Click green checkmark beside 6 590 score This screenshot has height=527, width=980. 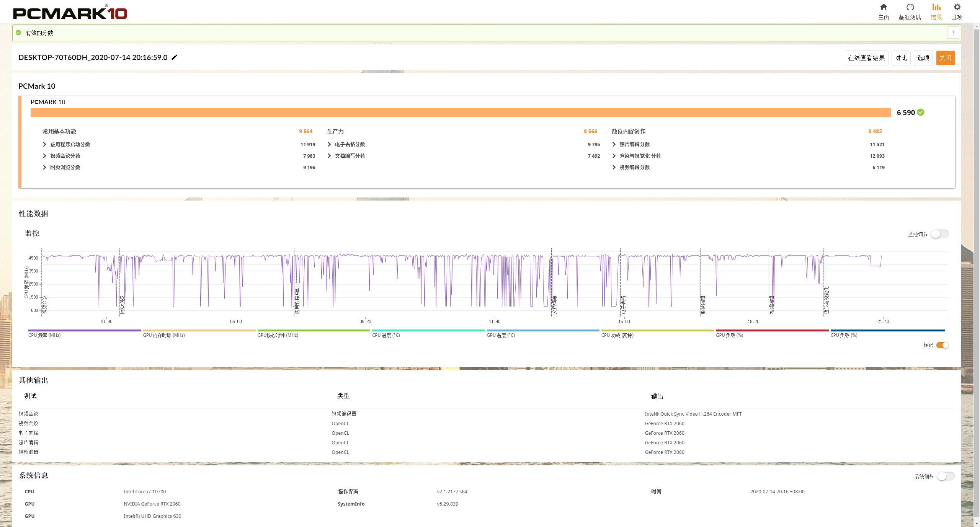[x=921, y=112]
